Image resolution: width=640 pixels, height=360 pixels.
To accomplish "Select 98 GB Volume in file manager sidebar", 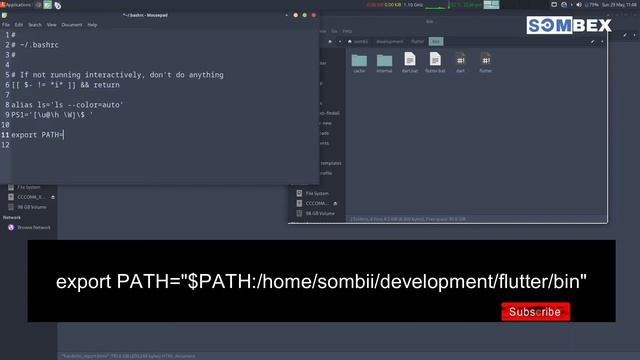I will (315, 213).
